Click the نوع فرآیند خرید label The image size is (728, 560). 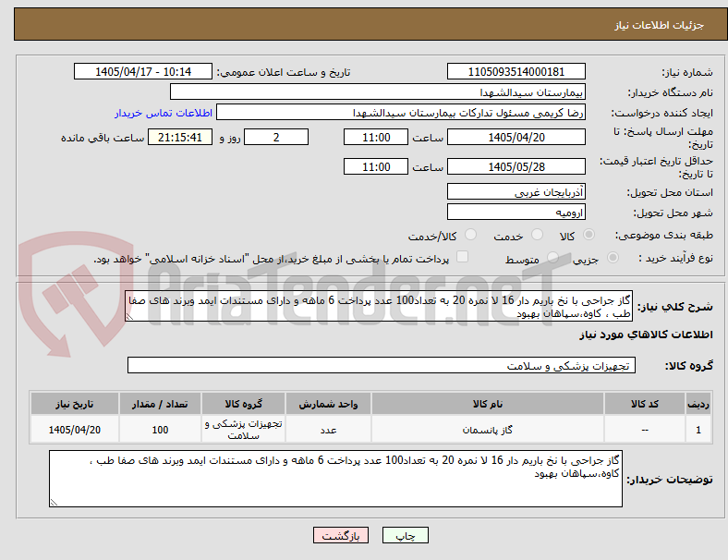(x=676, y=258)
